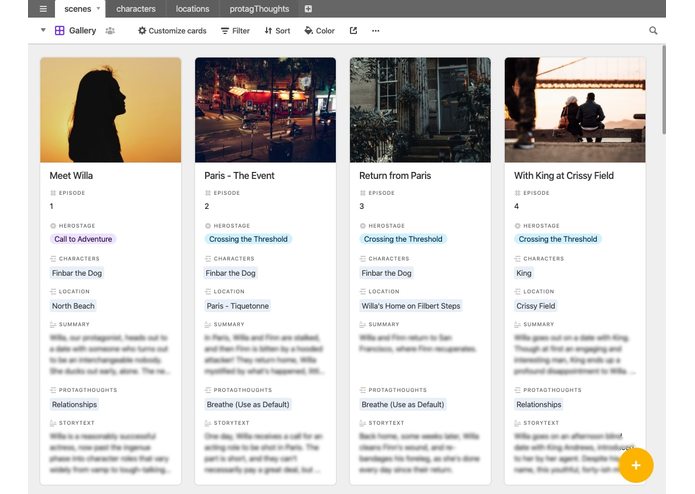Click the Meet Willa card title

(x=71, y=175)
